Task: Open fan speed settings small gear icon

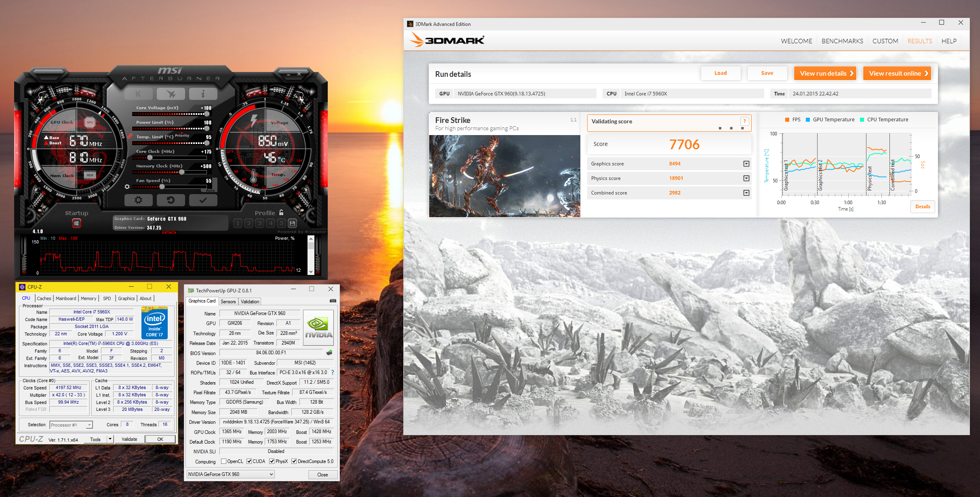Action: pos(127,186)
